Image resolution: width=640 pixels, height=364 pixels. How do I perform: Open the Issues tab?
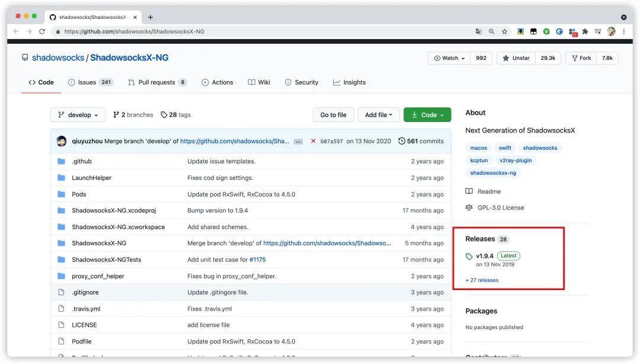tap(90, 82)
